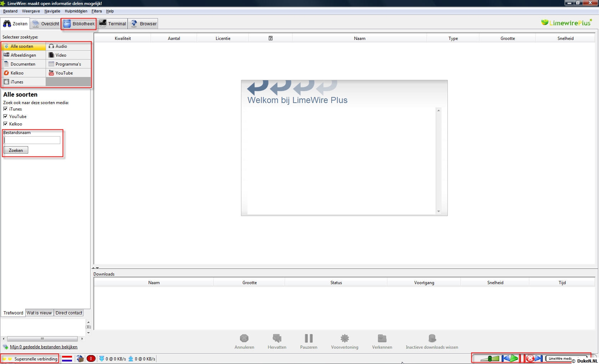This screenshot has height=364, width=599.
Task: Open the Weergave menu
Action: click(x=31, y=11)
